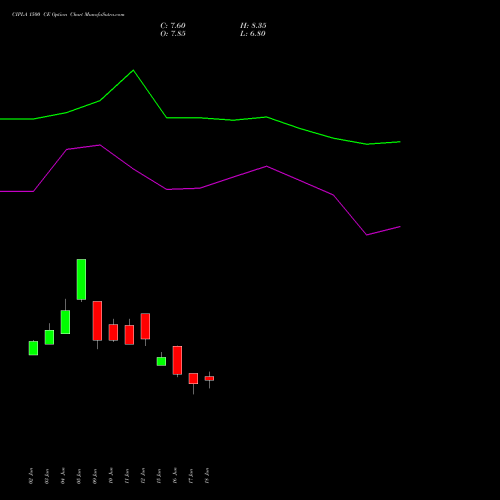Click the '03 Jun' date axis label
This screenshot has width=500, height=500.
(47, 476)
